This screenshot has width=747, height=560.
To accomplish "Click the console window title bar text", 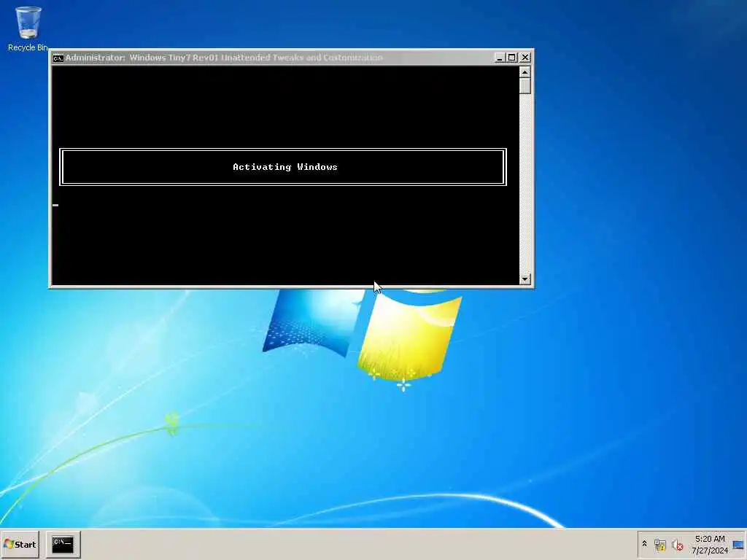I will (224, 58).
